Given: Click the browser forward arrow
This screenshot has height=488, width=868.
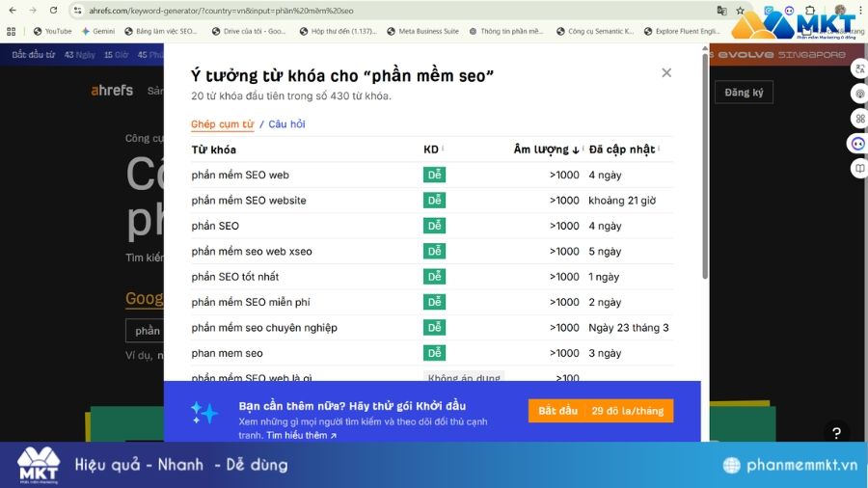Looking at the screenshot, I should (33, 11).
